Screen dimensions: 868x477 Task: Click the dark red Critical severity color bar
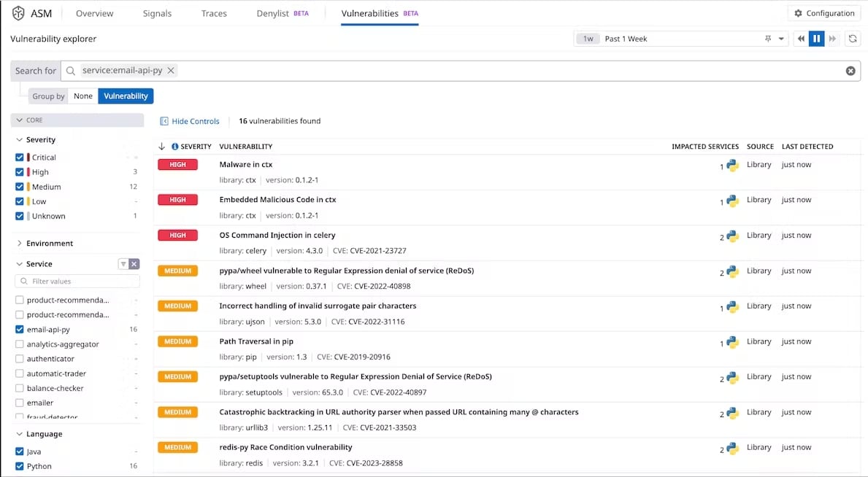28,157
